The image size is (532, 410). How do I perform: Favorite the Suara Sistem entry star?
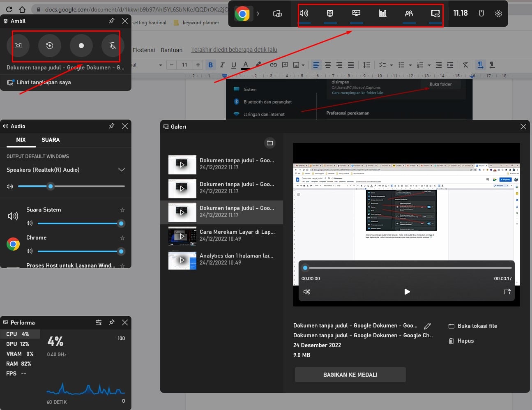point(122,210)
